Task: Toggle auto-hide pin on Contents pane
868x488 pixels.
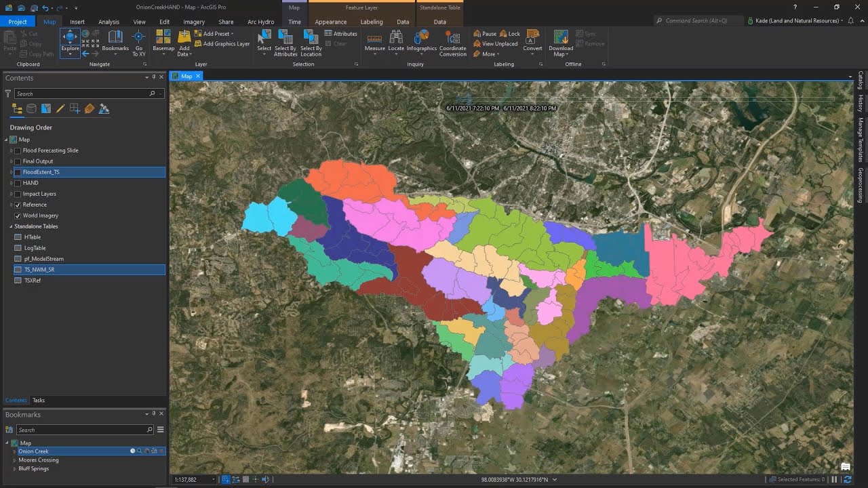Action: point(154,77)
